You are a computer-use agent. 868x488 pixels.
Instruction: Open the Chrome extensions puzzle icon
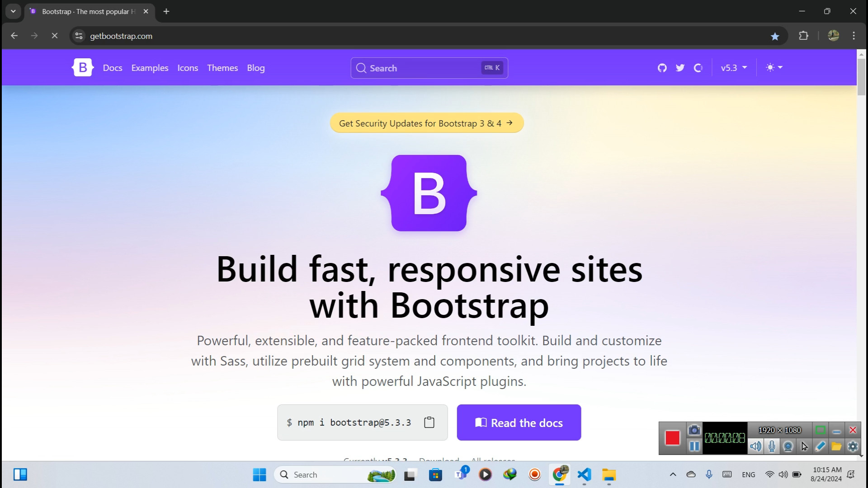pos(803,36)
